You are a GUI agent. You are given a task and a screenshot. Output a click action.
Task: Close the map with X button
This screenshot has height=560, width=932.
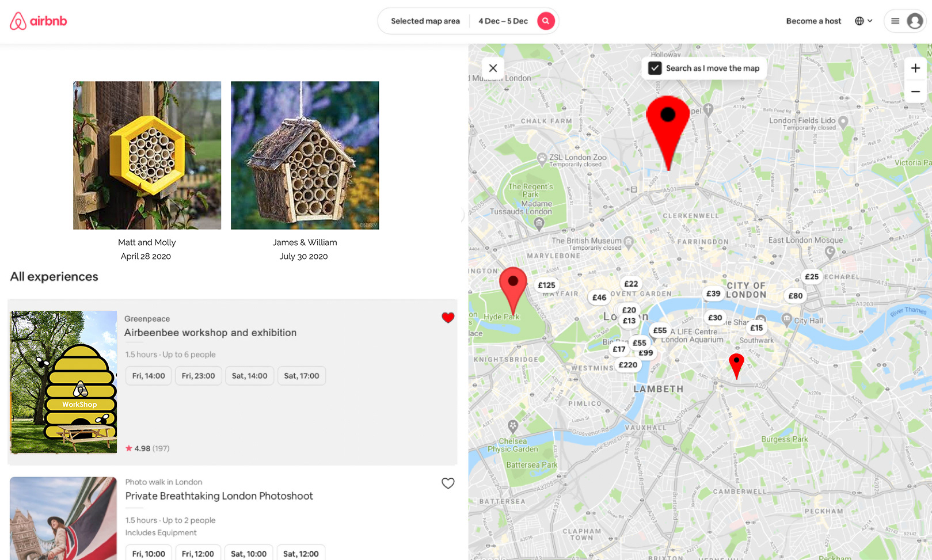pyautogui.click(x=493, y=68)
